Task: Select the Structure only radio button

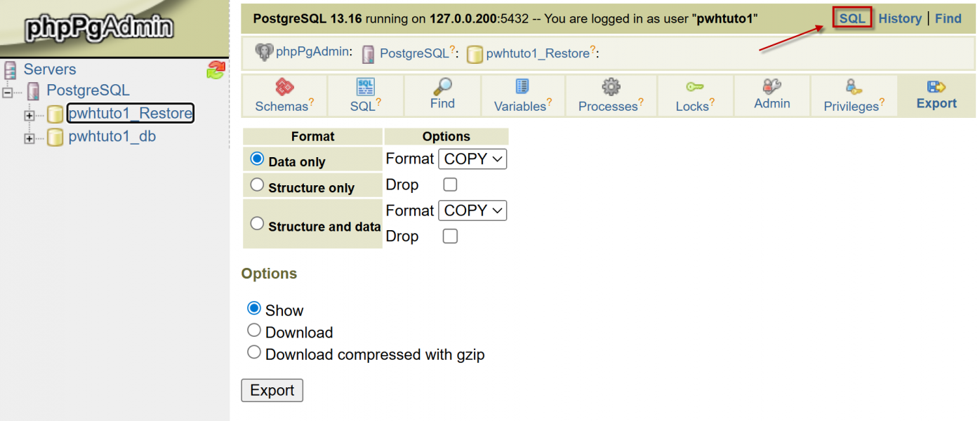Action: (258, 185)
